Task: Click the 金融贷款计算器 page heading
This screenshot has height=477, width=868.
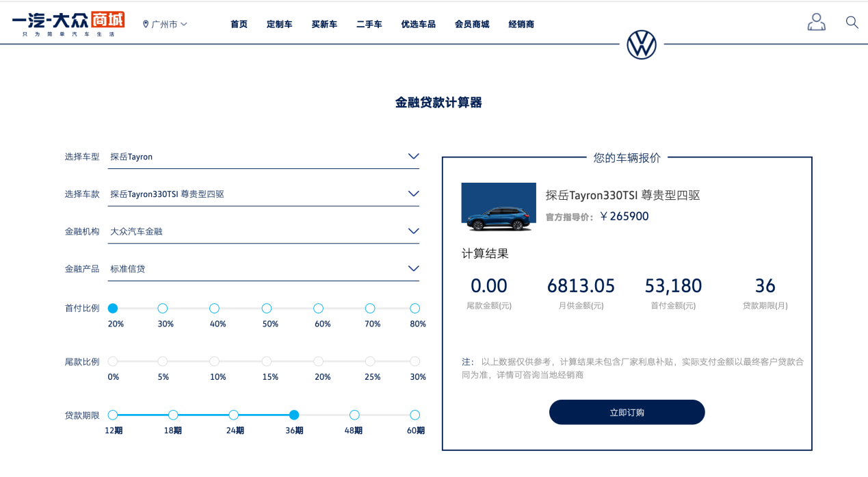Action: pyautogui.click(x=438, y=103)
